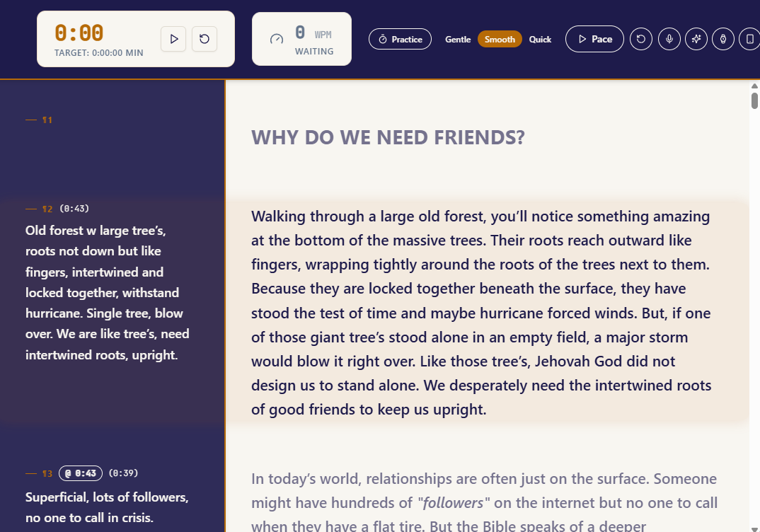Click the TARGET: 0:00:00 MIN label
Screen dimensions: 760x532
(x=99, y=53)
